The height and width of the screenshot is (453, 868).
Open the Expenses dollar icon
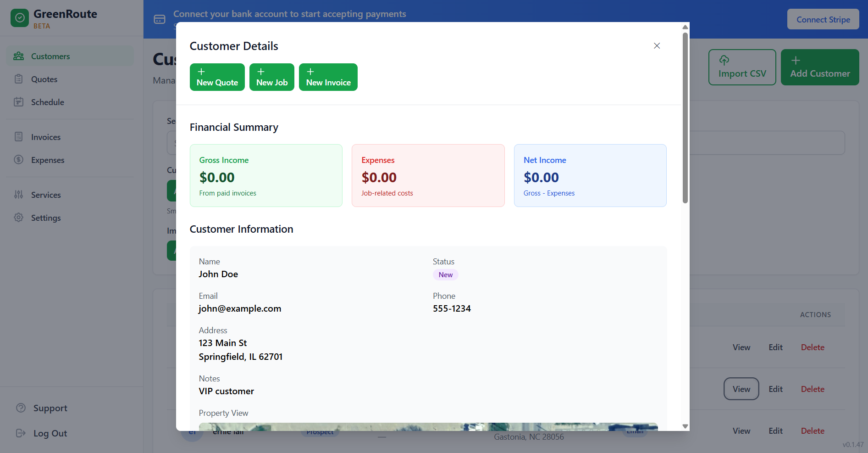coord(19,160)
